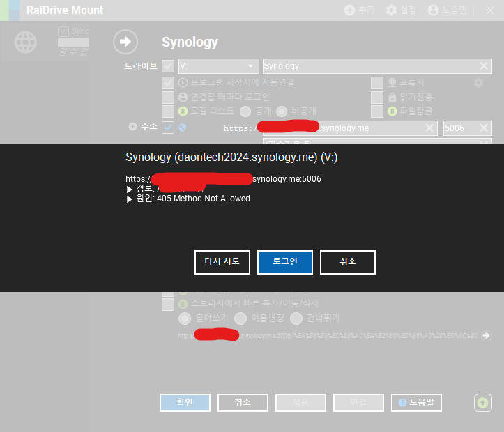
Task: Open proxy settings gear icon
Action: pos(479,83)
